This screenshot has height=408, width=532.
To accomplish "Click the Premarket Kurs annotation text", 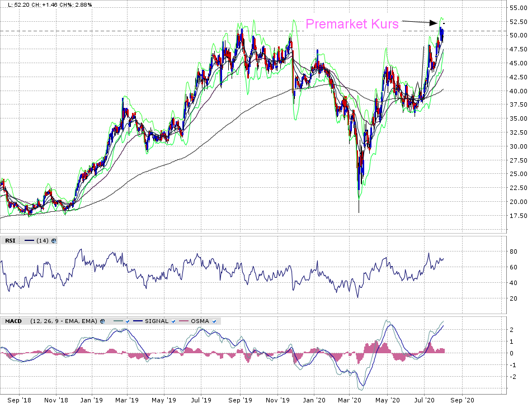I will pyautogui.click(x=352, y=24).
